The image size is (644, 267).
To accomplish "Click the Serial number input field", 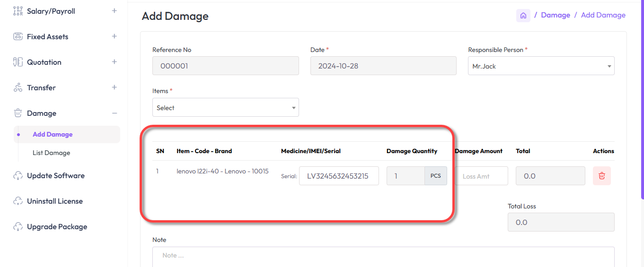I will pyautogui.click(x=338, y=176).
